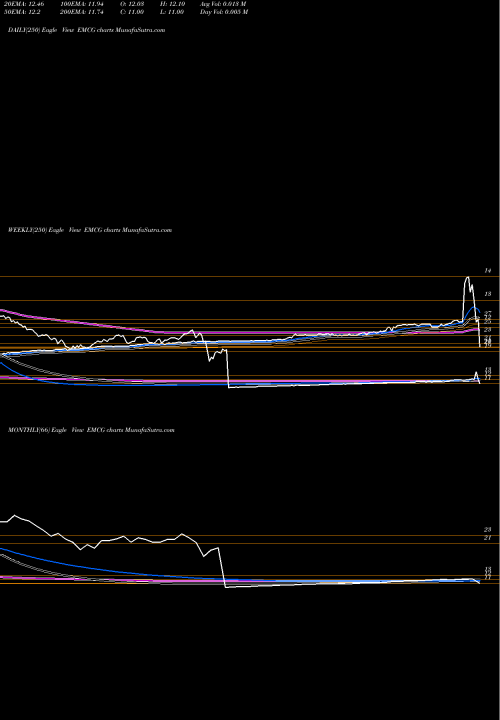Click the 23 price label on monthly chart
500x720 pixels.
488,530
